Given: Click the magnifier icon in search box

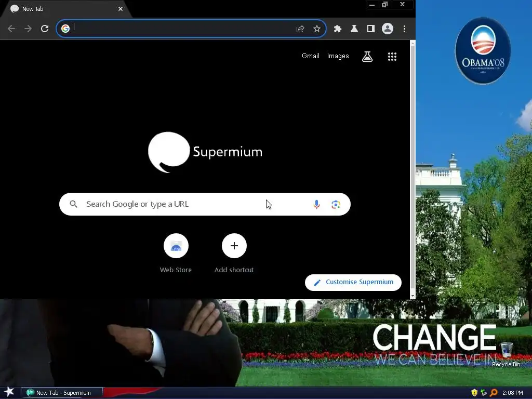Looking at the screenshot, I should click(73, 204).
